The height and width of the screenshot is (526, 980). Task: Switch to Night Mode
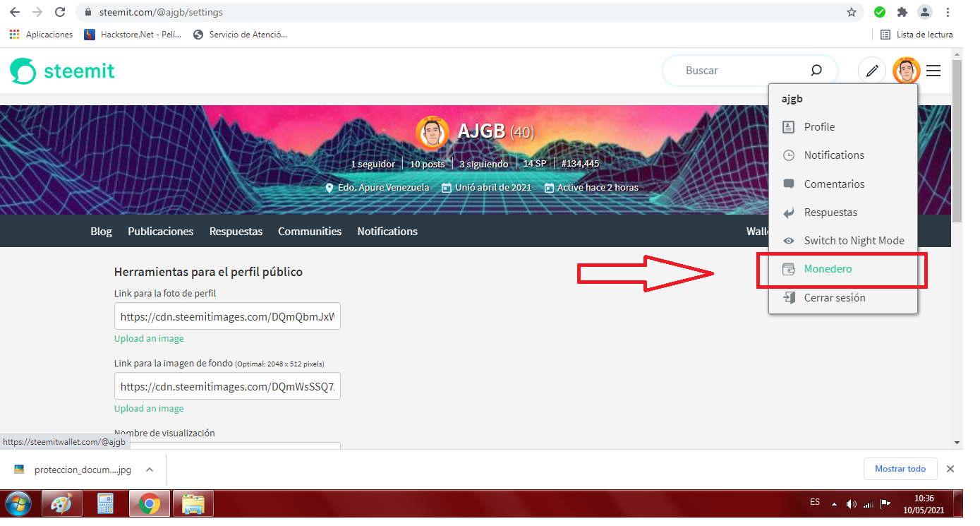[x=843, y=241]
